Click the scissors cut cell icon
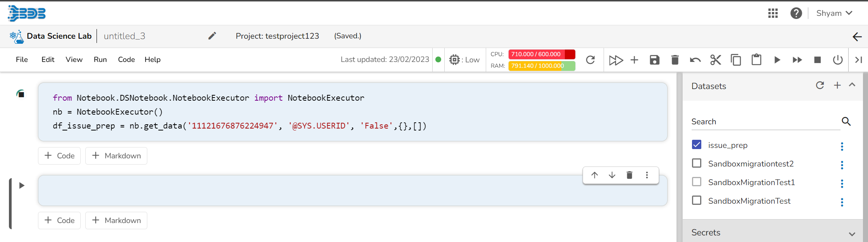 coord(715,60)
